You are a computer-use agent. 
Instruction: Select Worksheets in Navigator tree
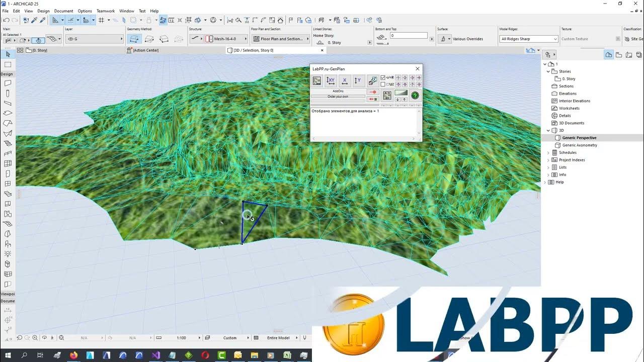click(x=569, y=108)
